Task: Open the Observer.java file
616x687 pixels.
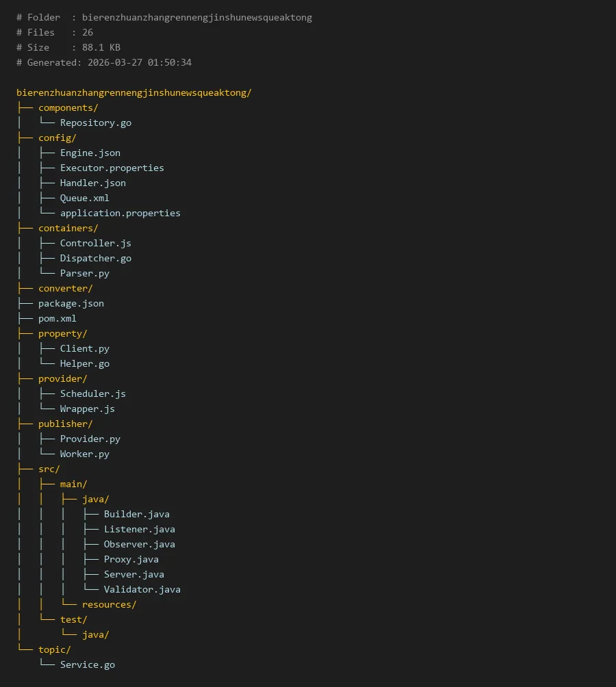Action: (x=139, y=544)
